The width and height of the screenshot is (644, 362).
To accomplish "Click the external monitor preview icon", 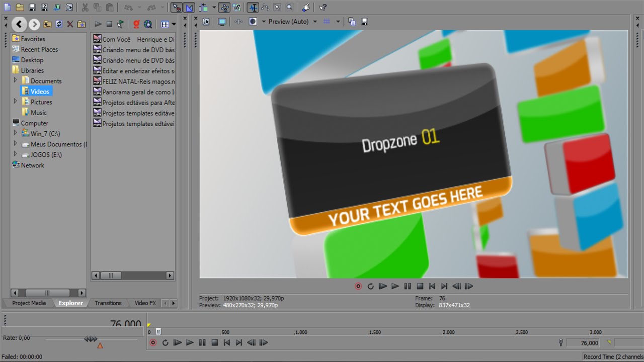I will [222, 22].
